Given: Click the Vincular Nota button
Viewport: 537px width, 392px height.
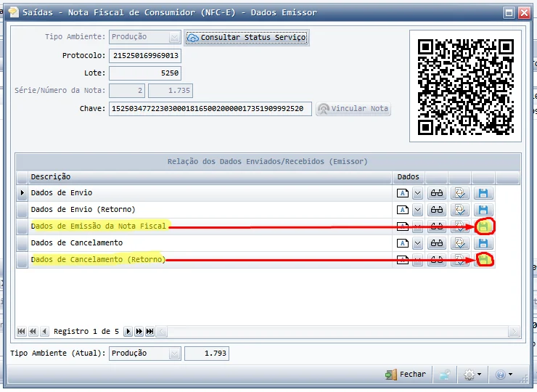Looking at the screenshot, I should point(353,109).
